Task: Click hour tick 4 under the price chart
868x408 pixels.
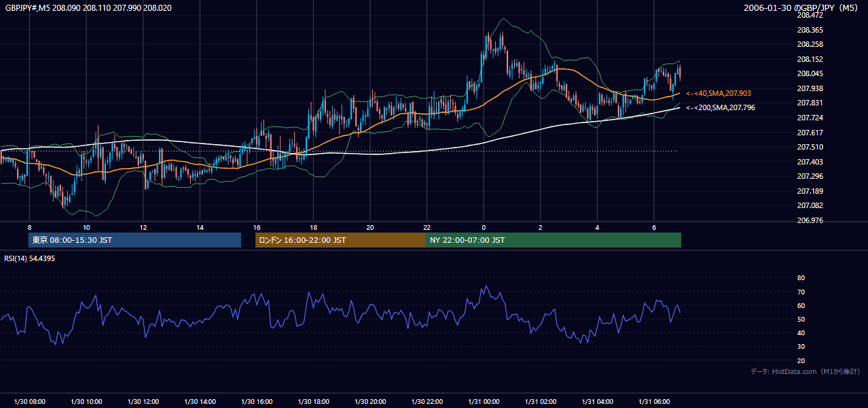Action: point(597,227)
